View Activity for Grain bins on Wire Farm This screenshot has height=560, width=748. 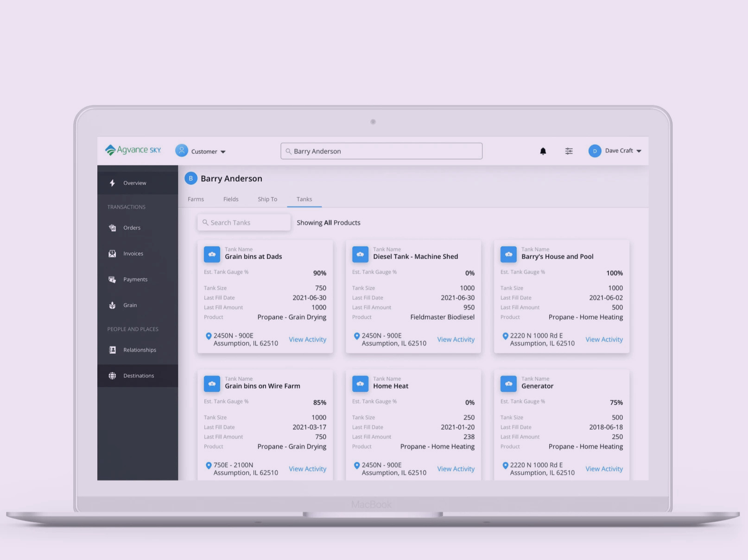point(308,469)
